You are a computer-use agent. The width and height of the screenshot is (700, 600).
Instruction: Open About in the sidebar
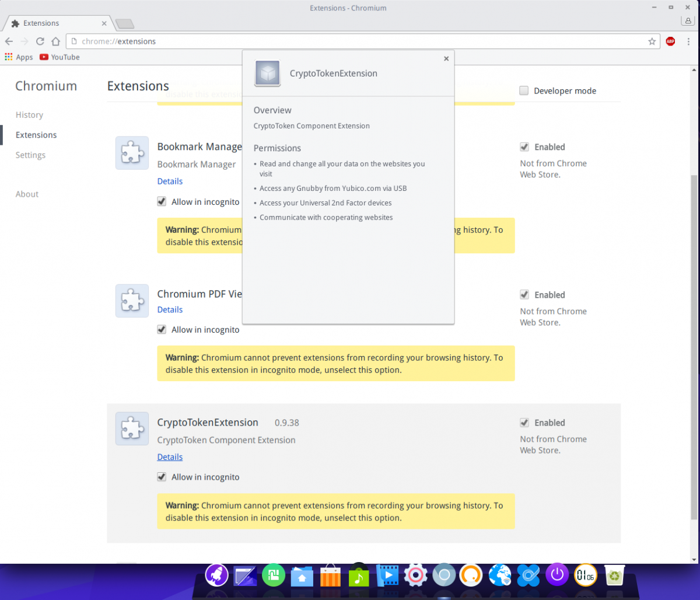coord(27,194)
